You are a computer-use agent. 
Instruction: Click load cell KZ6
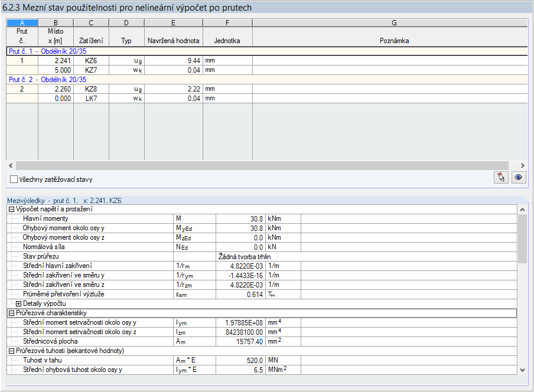click(91, 61)
